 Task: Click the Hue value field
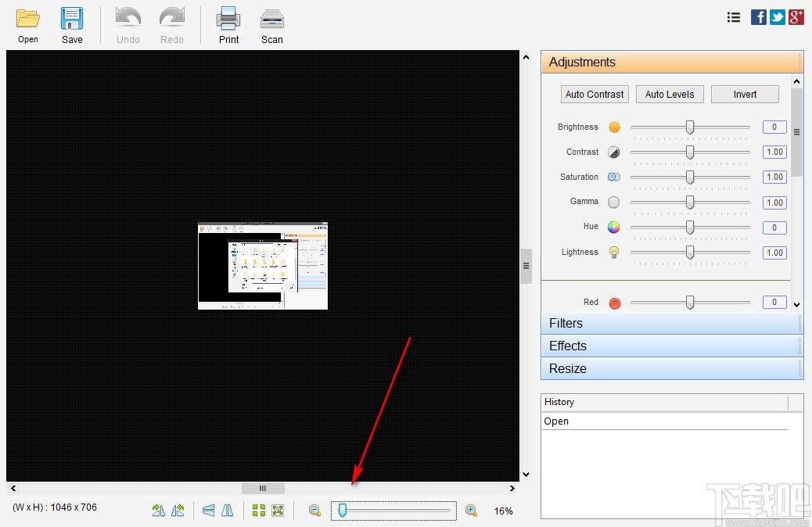774,228
